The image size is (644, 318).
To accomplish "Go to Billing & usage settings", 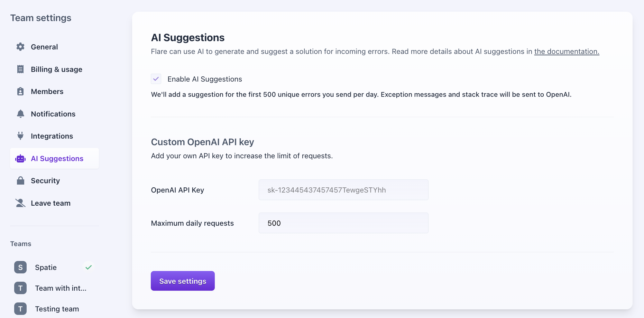I will point(56,69).
